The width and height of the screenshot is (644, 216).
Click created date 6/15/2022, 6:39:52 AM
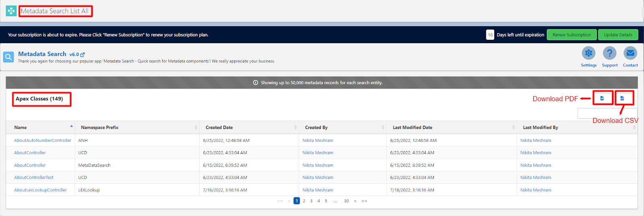click(x=225, y=165)
